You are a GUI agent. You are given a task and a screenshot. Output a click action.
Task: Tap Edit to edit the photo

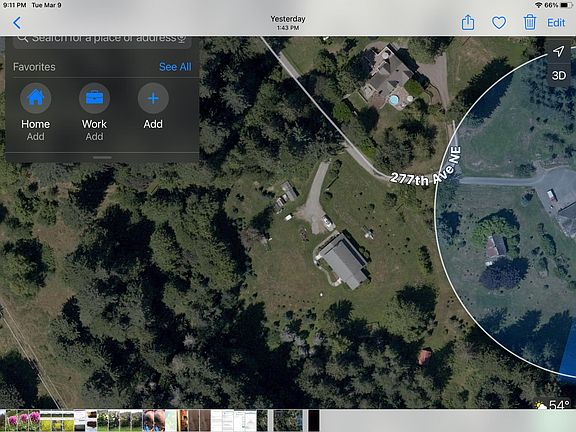556,23
